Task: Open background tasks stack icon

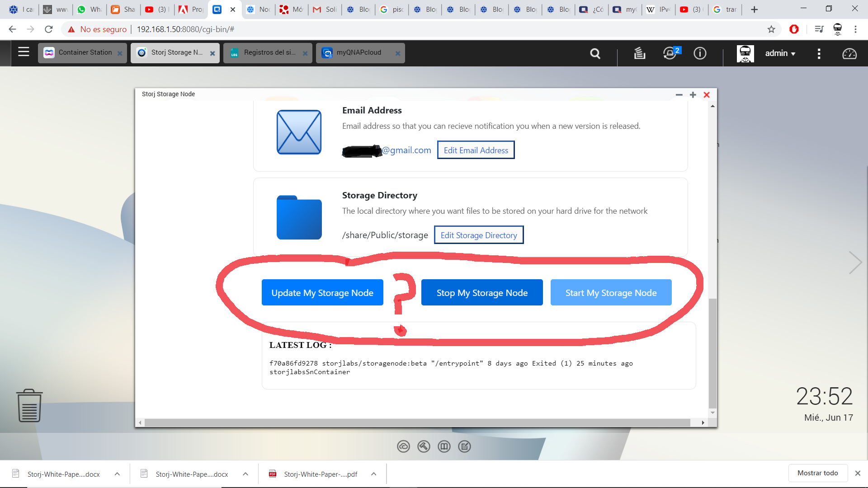Action: (x=639, y=53)
